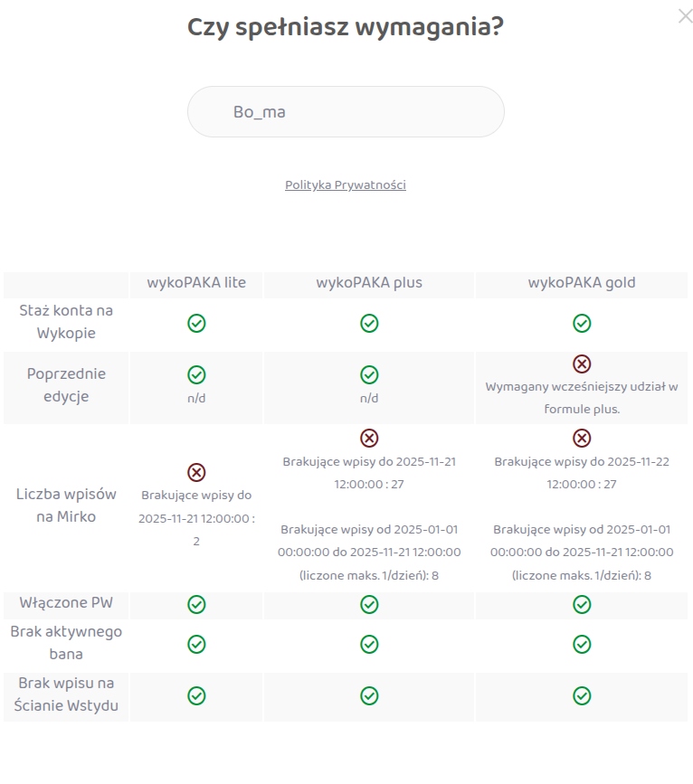Click green check for plus Staż konta
Viewport: 693px width, 784px height.
pyautogui.click(x=369, y=323)
